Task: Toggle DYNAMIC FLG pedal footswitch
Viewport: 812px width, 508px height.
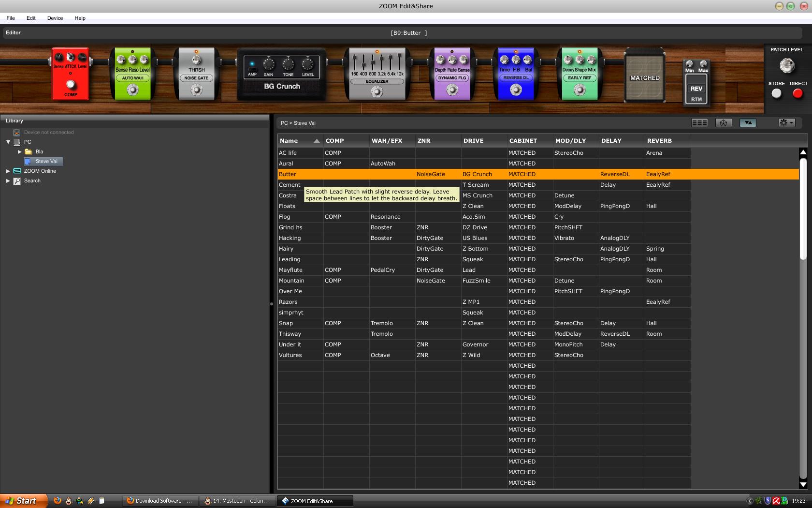Action: (x=452, y=90)
